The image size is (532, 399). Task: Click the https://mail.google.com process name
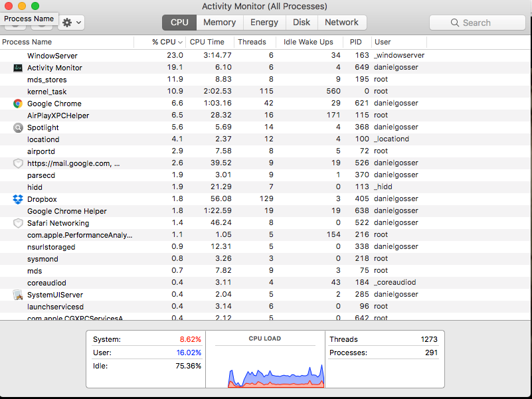(x=73, y=163)
